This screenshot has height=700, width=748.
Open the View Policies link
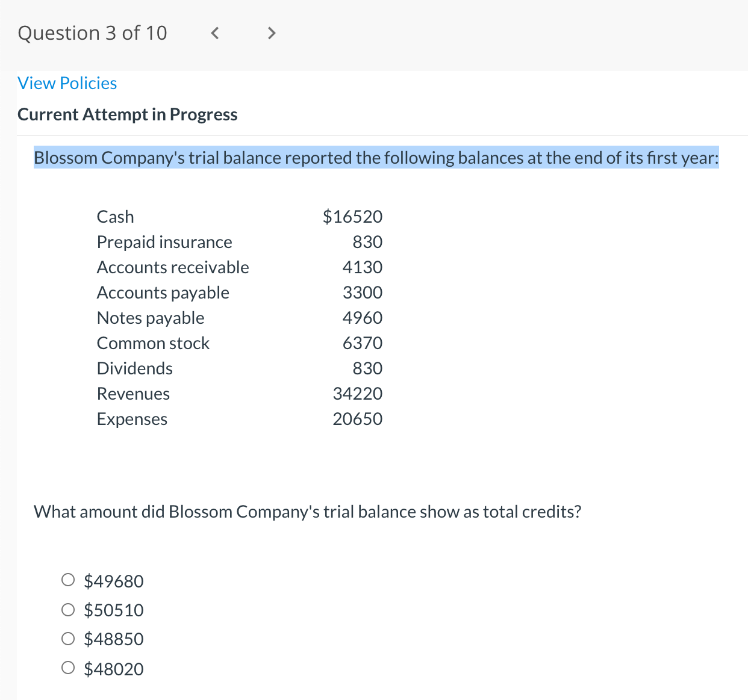click(67, 83)
